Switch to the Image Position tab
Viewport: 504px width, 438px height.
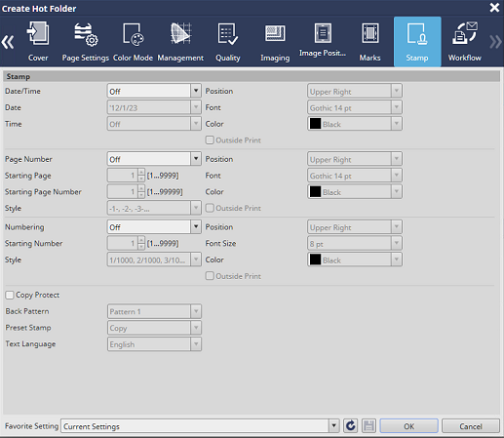[x=323, y=42]
